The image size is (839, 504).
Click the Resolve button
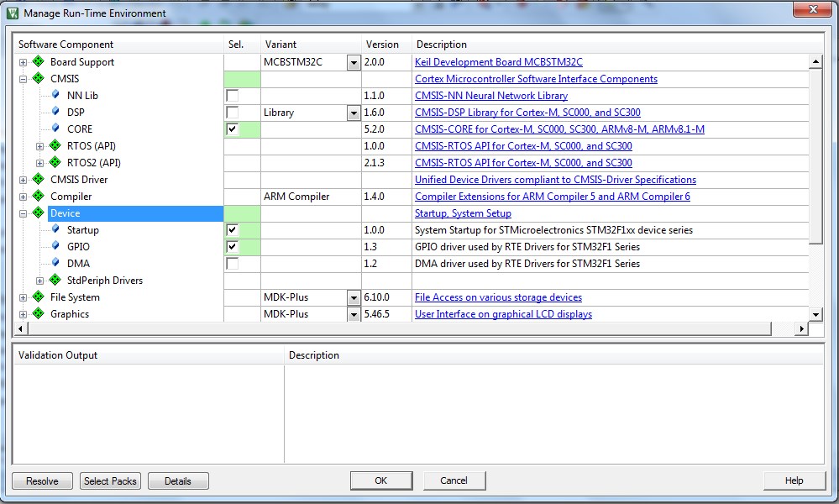pyautogui.click(x=42, y=481)
